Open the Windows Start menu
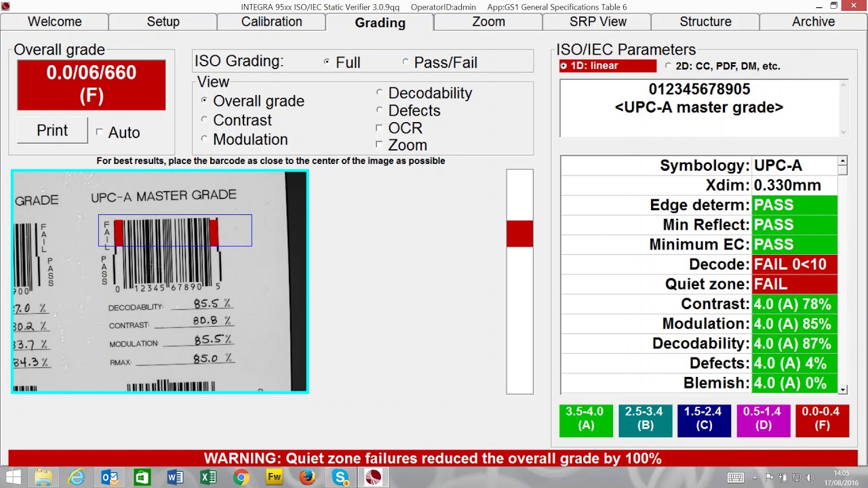This screenshot has width=868, height=488. tap(14, 477)
